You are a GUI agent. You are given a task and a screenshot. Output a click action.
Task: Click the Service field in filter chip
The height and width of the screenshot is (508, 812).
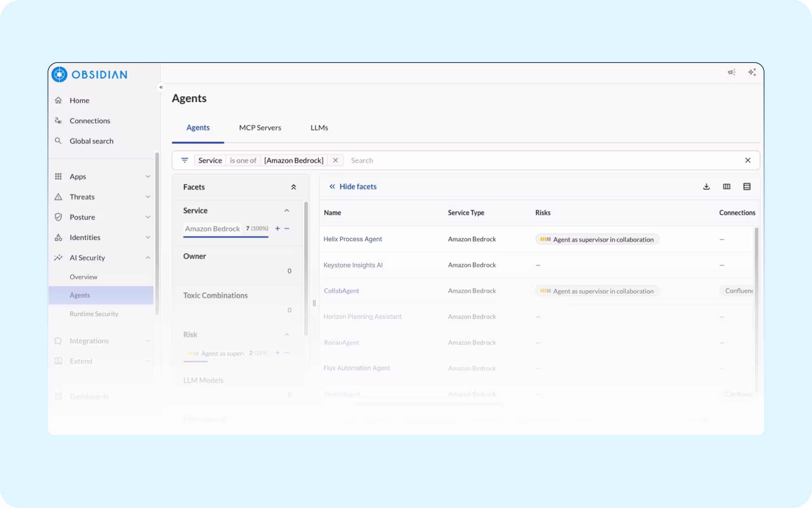coord(210,160)
